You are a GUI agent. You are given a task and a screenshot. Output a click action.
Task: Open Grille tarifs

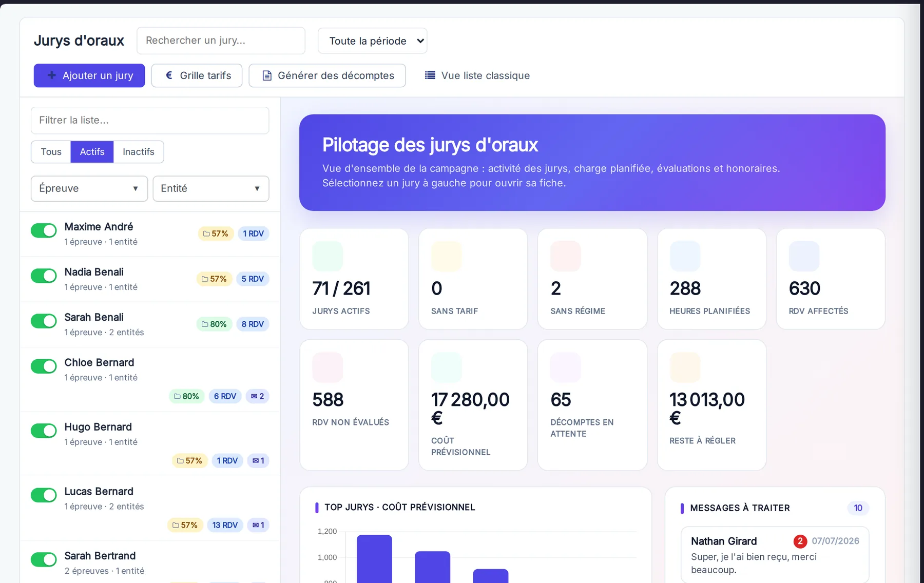coord(197,75)
